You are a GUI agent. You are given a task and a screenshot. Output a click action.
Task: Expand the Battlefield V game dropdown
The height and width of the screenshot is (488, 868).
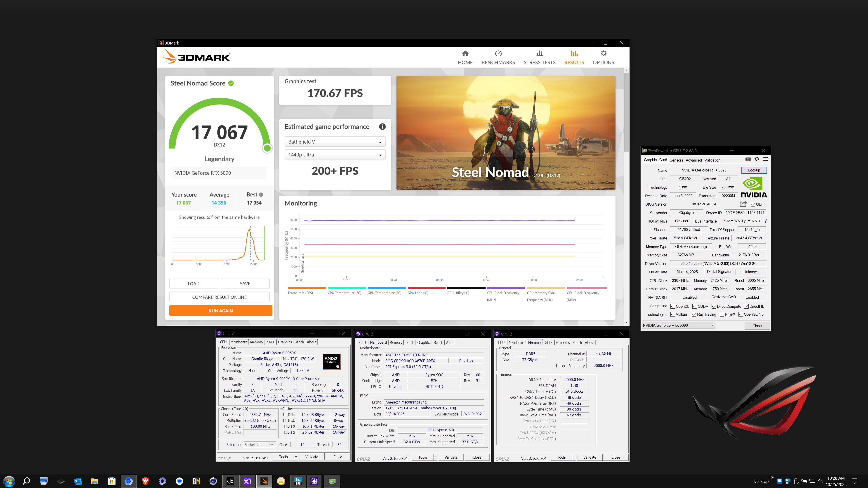(335, 142)
